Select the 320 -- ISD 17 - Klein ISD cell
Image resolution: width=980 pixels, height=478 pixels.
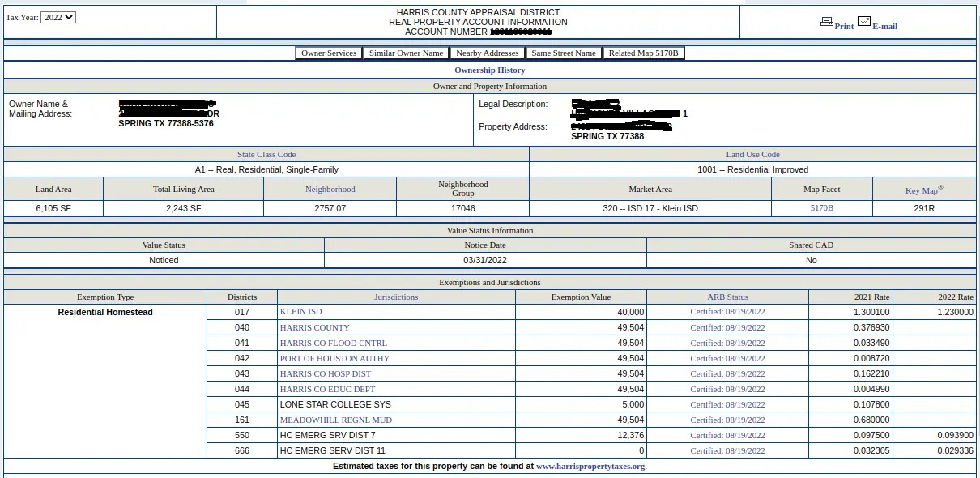tap(650, 208)
